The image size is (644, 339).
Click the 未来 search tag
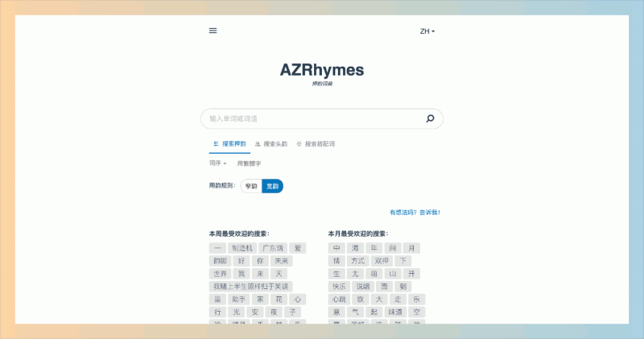coord(281,261)
